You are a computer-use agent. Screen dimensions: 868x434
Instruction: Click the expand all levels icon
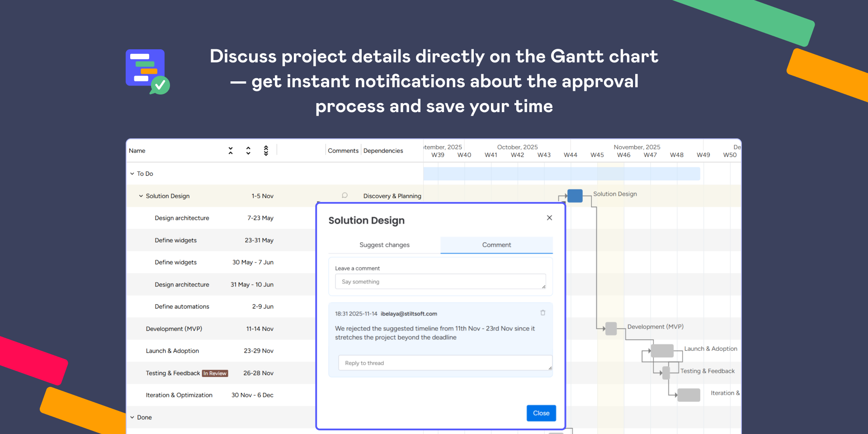coord(266,151)
